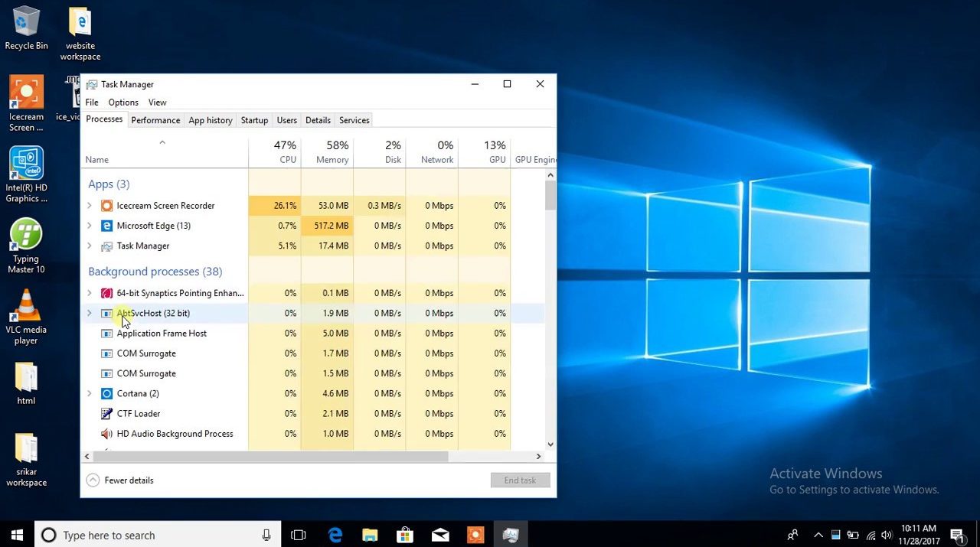Click the Task View taskbar button
The width and height of the screenshot is (980, 547).
pyautogui.click(x=299, y=536)
